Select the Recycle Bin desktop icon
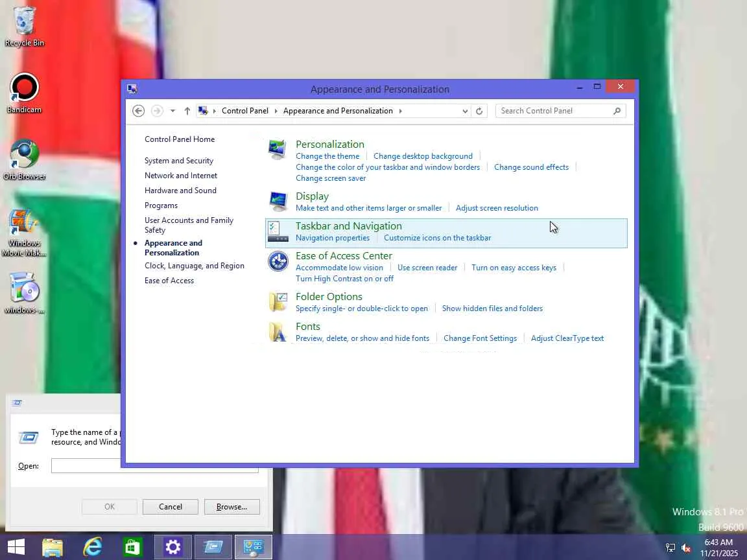747x560 pixels. (24, 27)
